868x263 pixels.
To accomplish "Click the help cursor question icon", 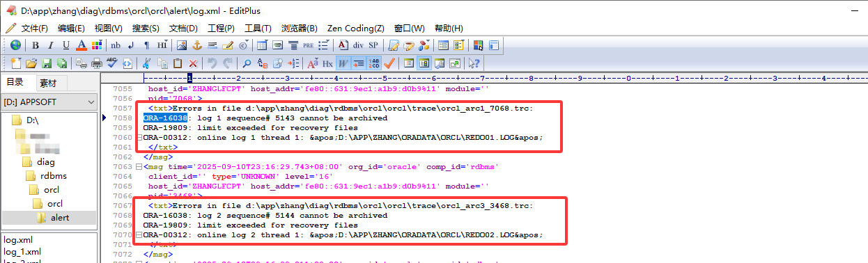I will (474, 63).
